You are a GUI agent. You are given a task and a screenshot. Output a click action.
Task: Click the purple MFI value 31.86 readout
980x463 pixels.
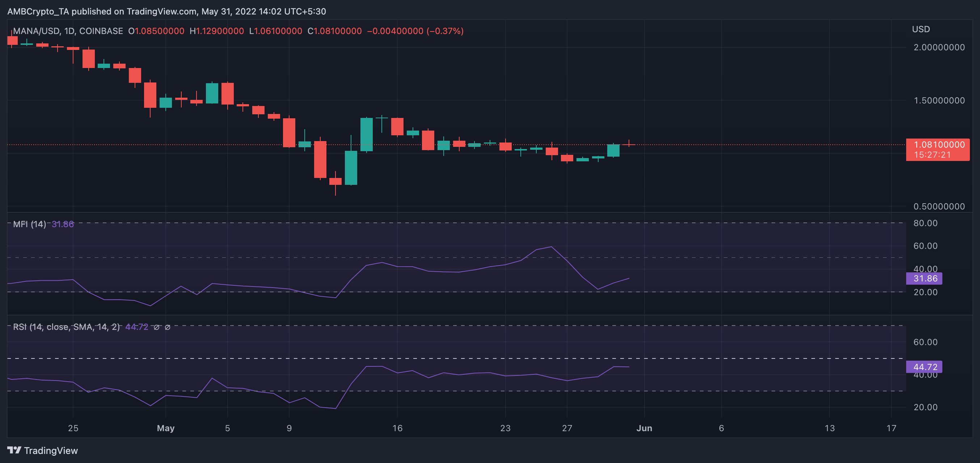click(63, 224)
